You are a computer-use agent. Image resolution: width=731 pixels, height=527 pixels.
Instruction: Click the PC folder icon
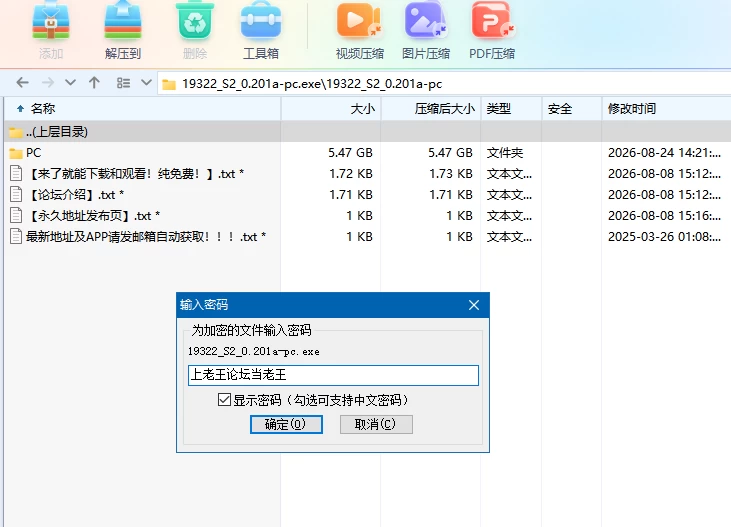[x=16, y=153]
